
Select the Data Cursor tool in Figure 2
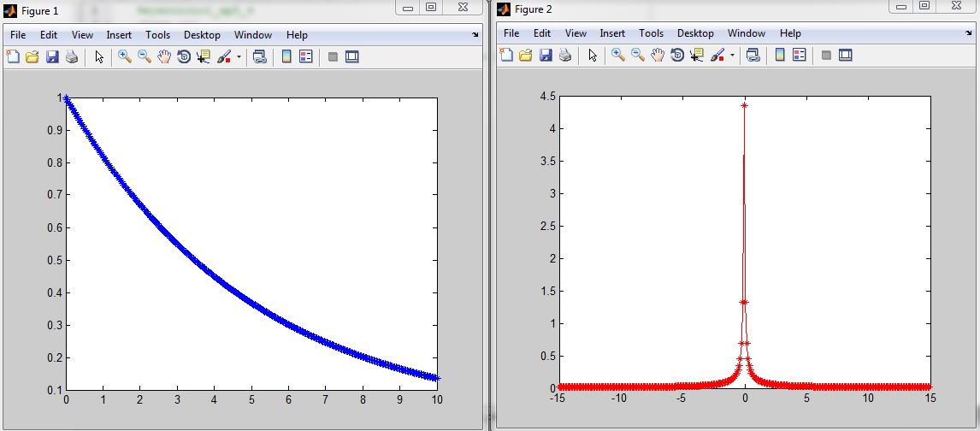(x=696, y=56)
